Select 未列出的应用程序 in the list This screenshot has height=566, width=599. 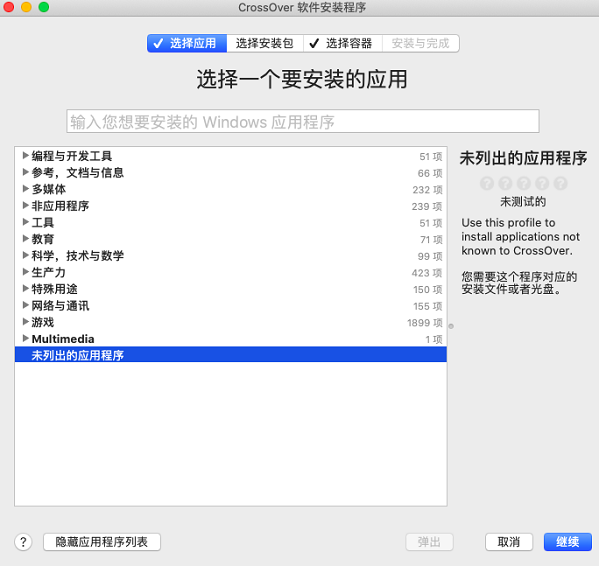pyautogui.click(x=231, y=355)
